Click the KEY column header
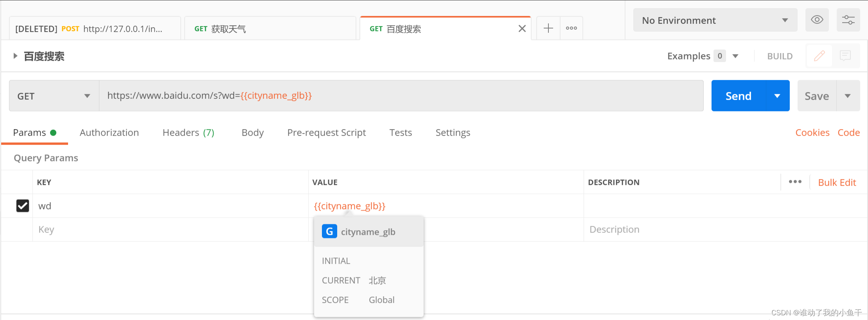 tap(44, 182)
